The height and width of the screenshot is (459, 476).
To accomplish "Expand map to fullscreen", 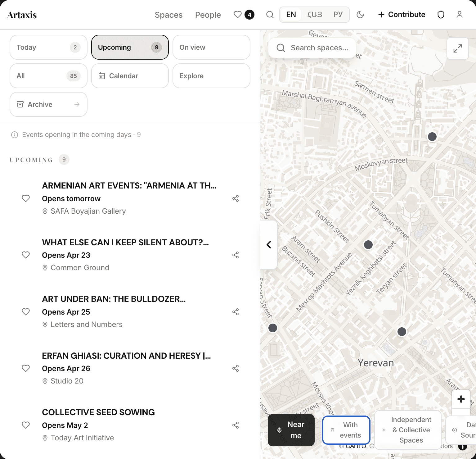I will (457, 48).
